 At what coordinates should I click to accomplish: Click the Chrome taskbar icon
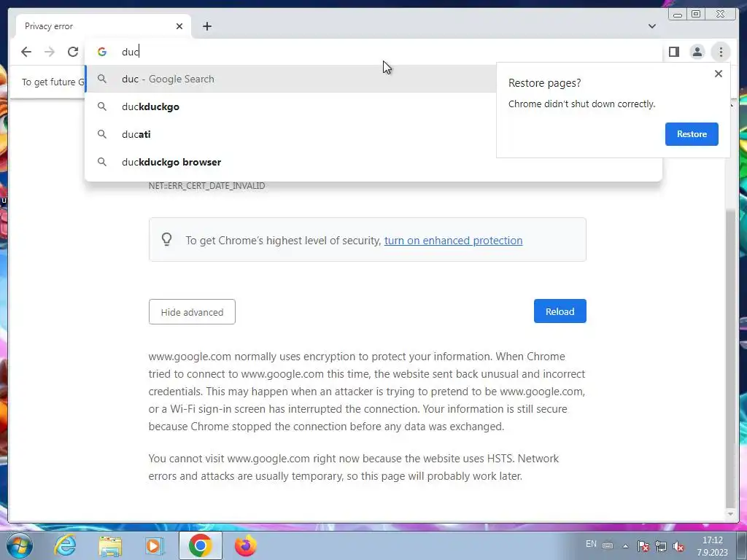coord(200,545)
